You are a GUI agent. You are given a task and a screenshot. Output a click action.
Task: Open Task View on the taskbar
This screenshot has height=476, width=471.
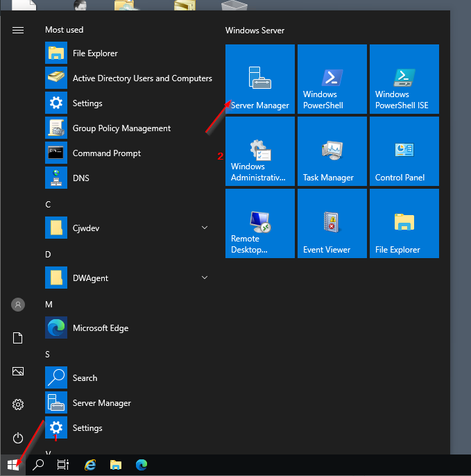point(63,465)
